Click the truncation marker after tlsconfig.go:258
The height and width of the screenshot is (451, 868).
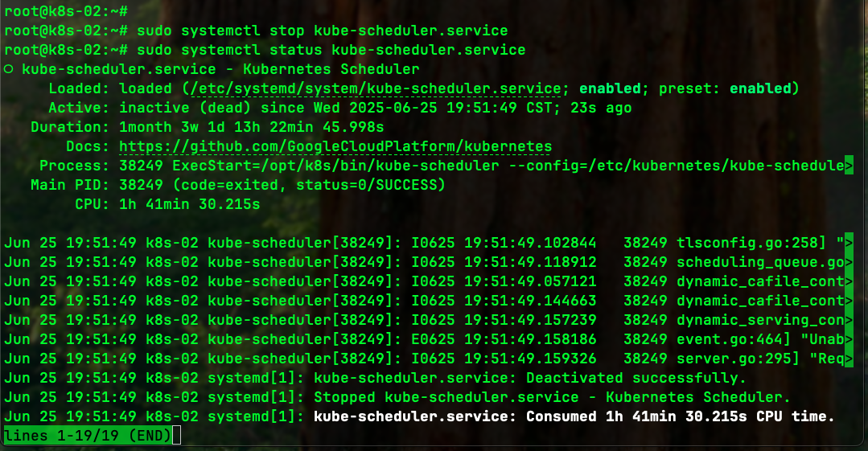coord(849,243)
